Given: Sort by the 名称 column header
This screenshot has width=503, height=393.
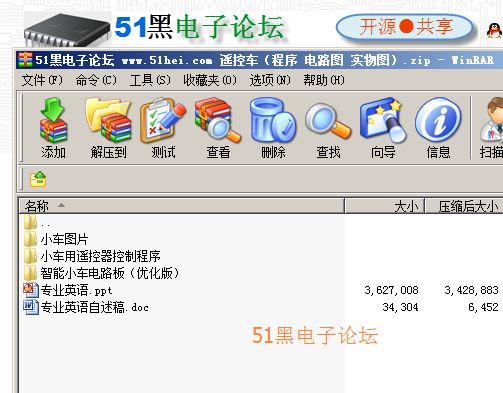Looking at the screenshot, I should coord(181,206).
